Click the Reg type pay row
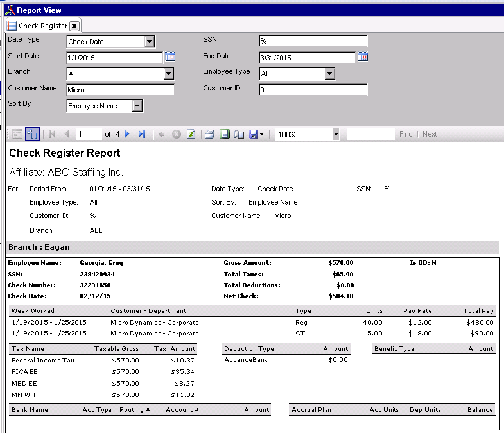This screenshot has height=433, width=504. (252, 322)
